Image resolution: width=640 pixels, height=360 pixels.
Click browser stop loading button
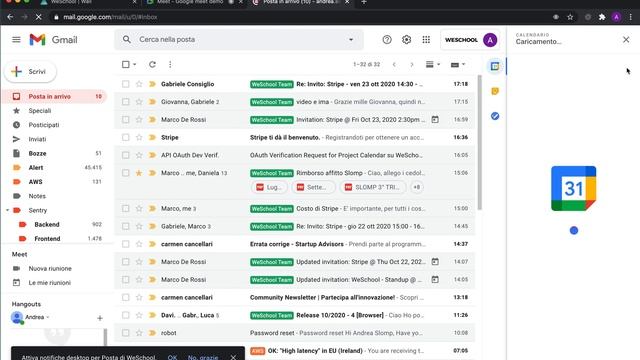tap(38, 17)
